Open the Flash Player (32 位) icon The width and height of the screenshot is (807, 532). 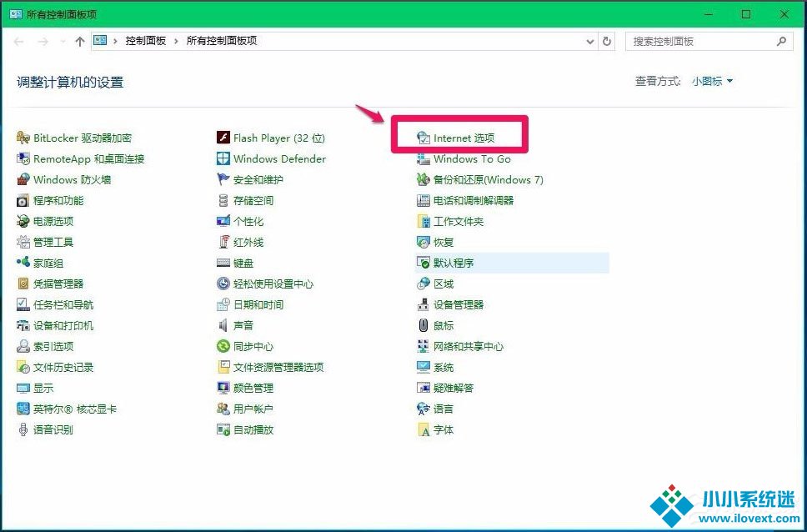point(223,138)
